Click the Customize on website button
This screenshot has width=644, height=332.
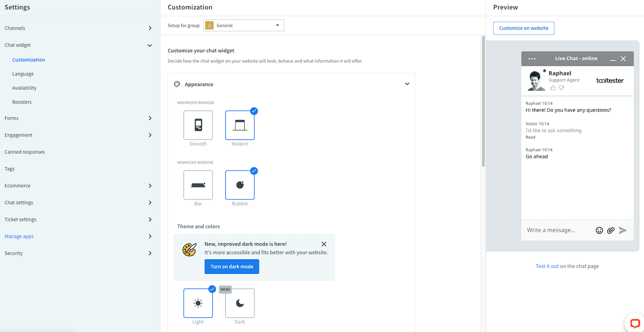[x=523, y=28]
